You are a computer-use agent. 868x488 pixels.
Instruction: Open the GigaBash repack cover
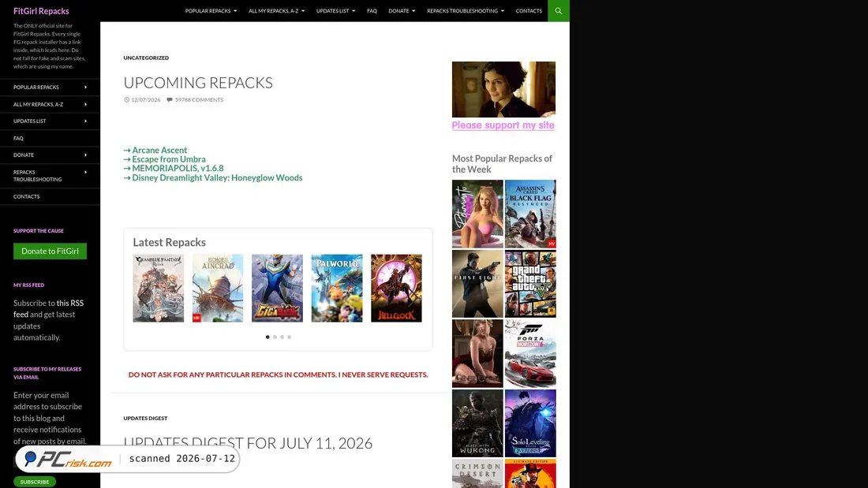tap(277, 288)
